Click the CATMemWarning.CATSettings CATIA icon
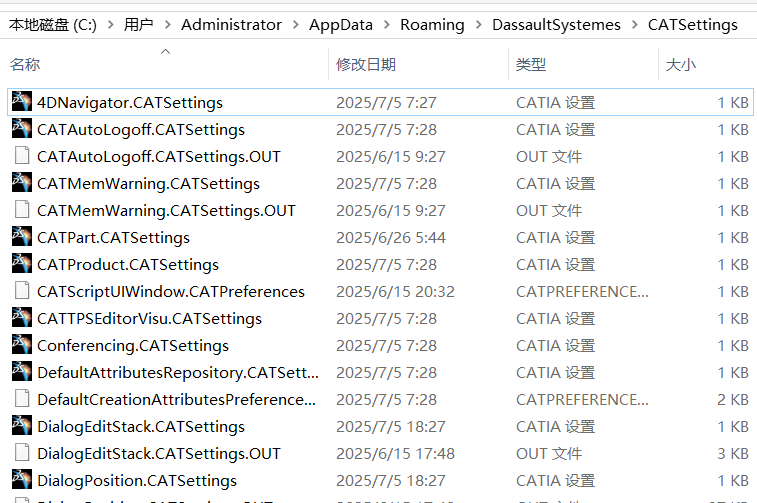 [21, 183]
